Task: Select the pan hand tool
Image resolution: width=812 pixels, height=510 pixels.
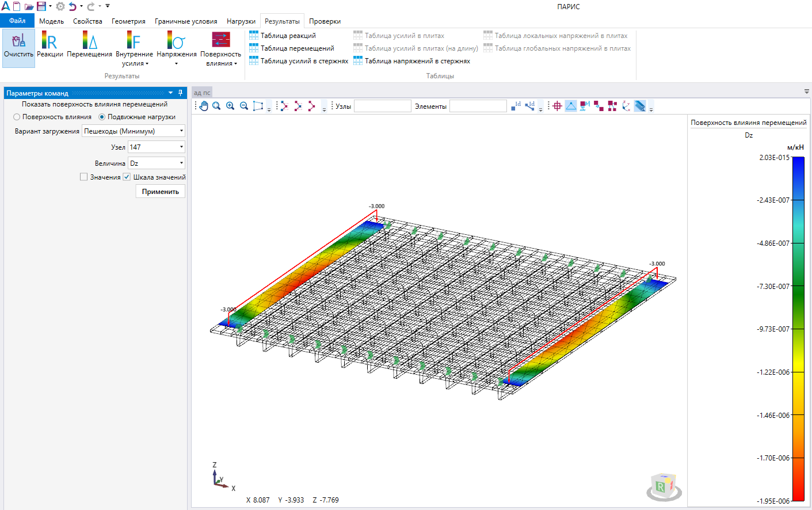Action: [x=203, y=106]
